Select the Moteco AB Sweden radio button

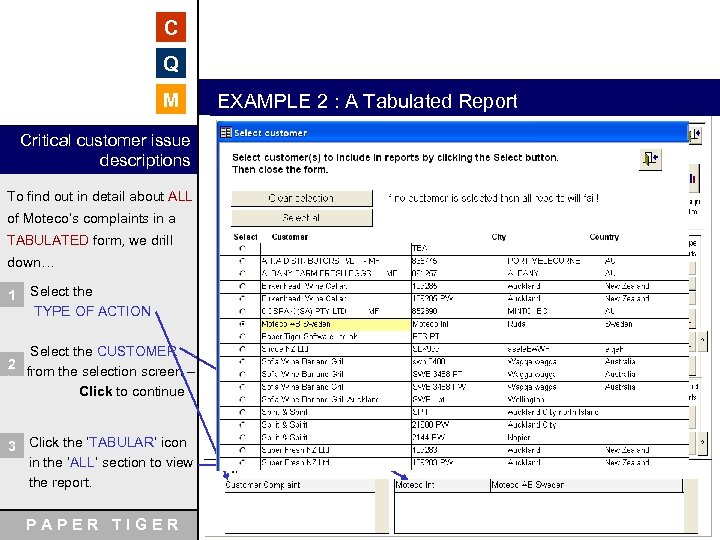pos(242,324)
